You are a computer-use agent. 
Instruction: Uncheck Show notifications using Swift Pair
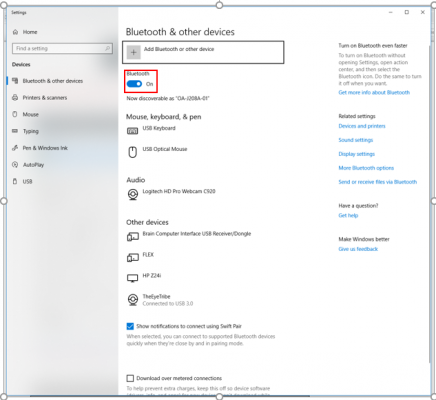click(x=130, y=326)
